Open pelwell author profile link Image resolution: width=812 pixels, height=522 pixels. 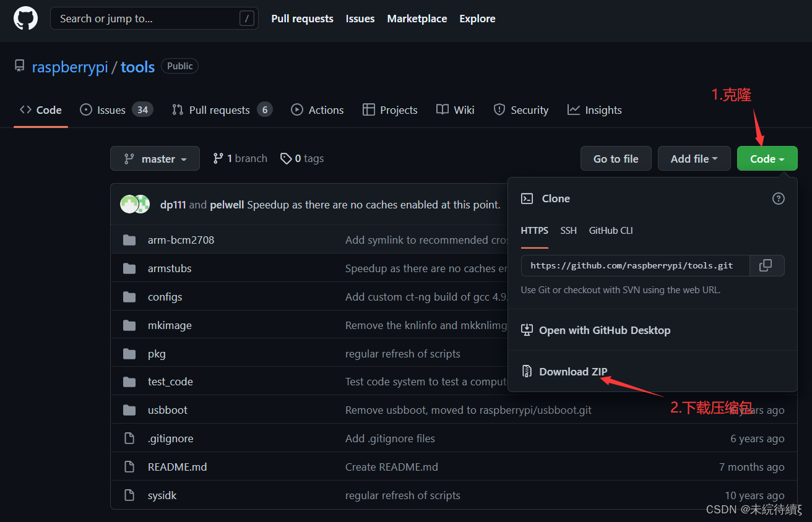(227, 205)
